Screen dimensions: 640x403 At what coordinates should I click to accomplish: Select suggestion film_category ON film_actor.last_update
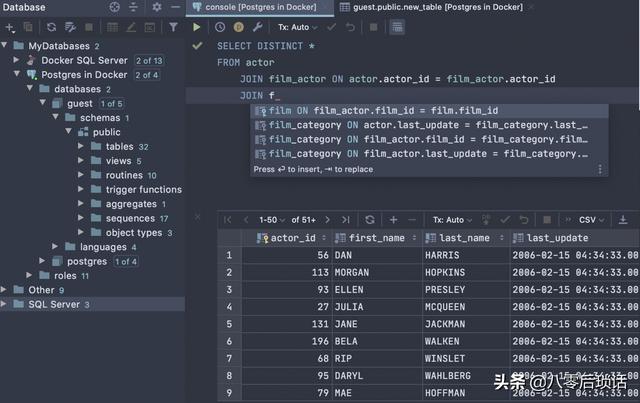coord(429,154)
